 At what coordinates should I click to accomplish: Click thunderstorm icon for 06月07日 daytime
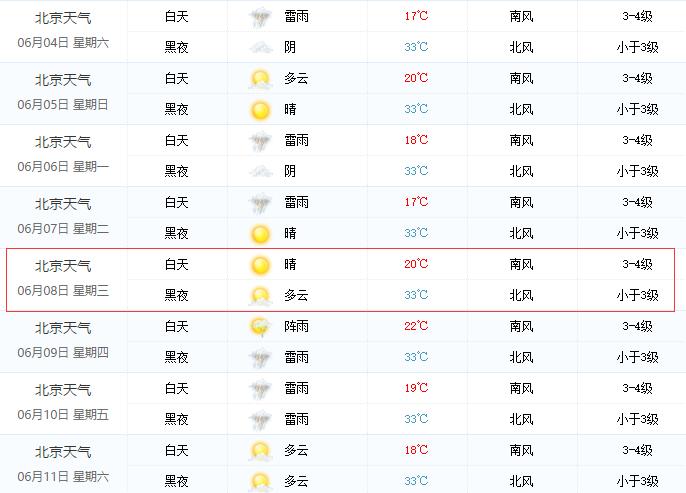(260, 203)
